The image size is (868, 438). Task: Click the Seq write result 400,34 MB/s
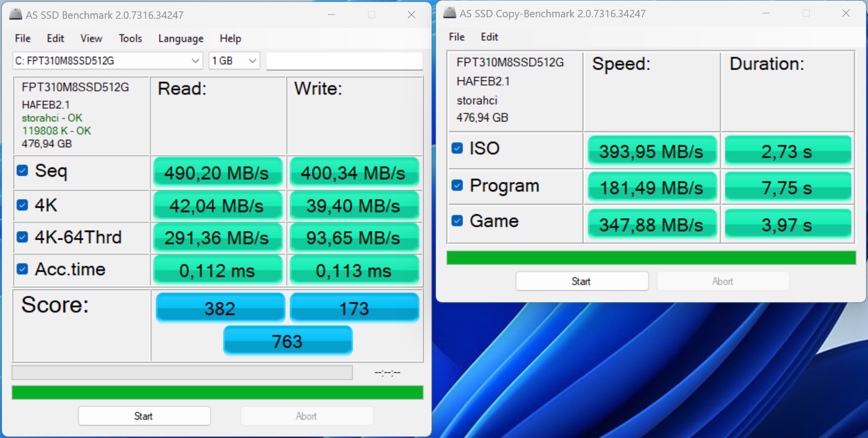pos(354,173)
